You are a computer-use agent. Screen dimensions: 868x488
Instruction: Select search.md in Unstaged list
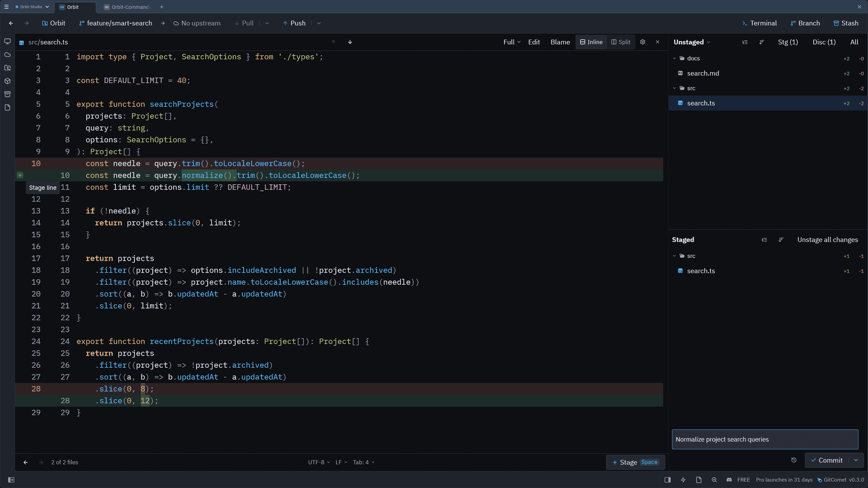click(x=768, y=73)
